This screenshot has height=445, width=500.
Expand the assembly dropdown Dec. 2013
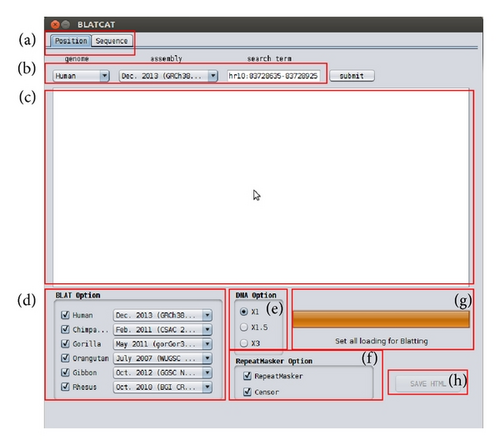coord(168,76)
